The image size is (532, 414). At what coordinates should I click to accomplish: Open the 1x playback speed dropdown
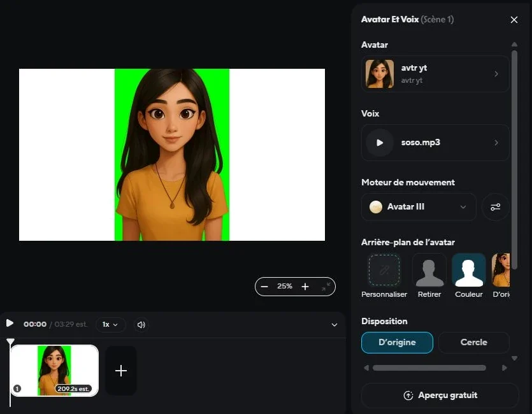(111, 324)
